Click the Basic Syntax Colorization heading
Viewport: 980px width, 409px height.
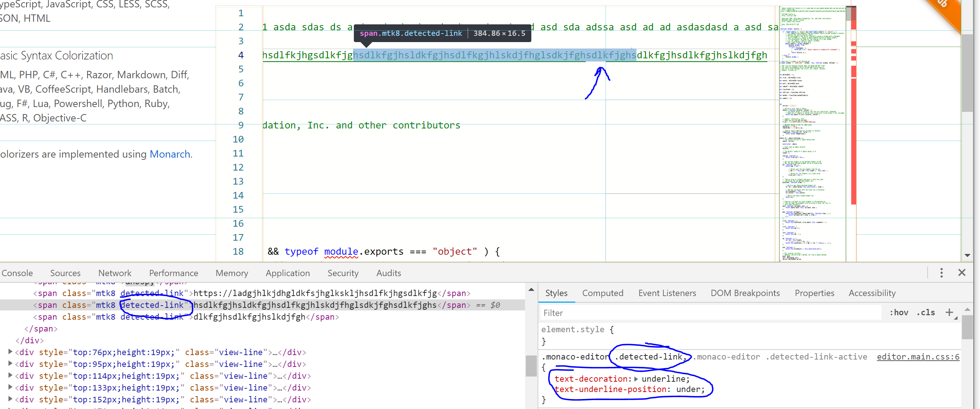click(56, 55)
